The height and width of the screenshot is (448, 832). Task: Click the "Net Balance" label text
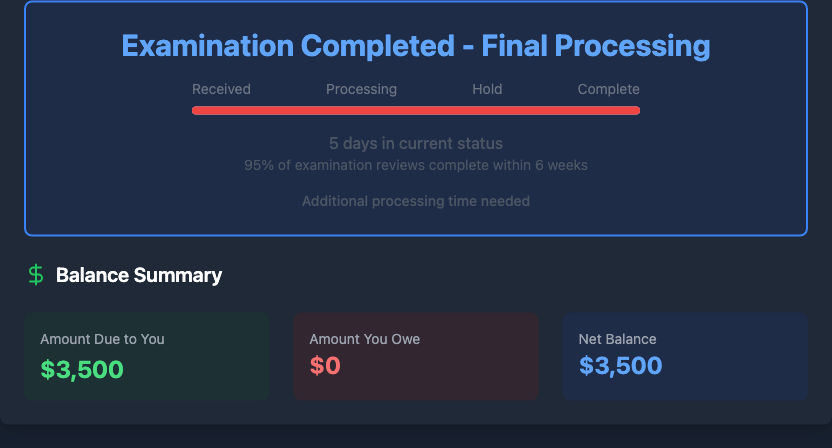(617, 339)
